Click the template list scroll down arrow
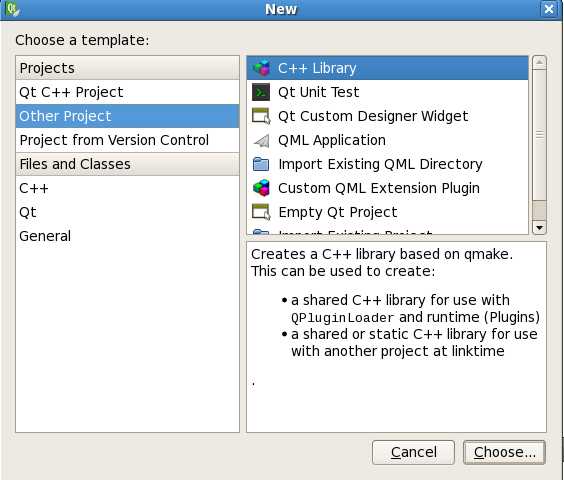Image resolution: width=564 pixels, height=480 pixels. 539,227
